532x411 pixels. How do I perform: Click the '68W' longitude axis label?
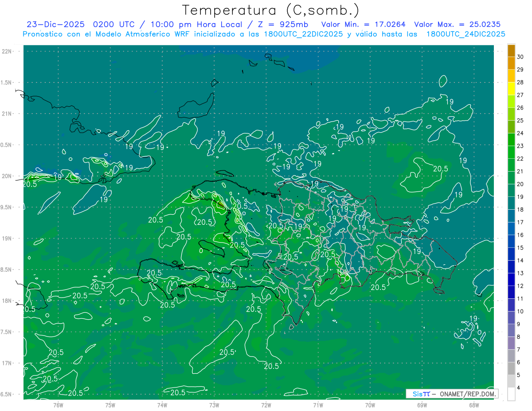[x=474, y=405]
